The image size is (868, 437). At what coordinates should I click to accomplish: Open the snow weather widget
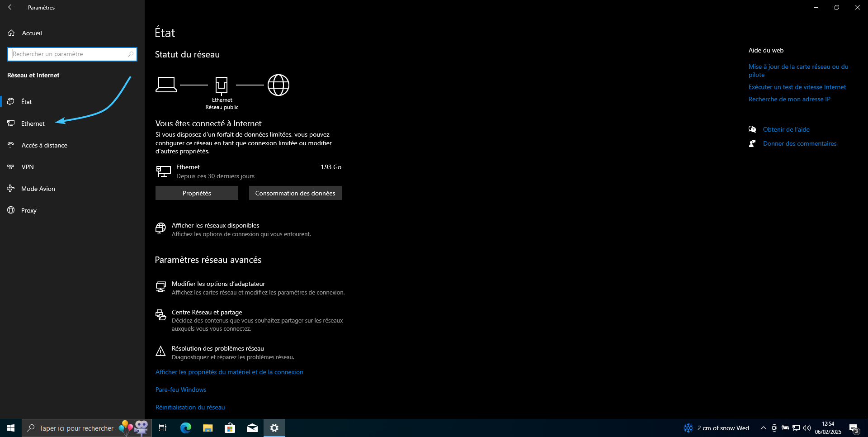tap(717, 428)
